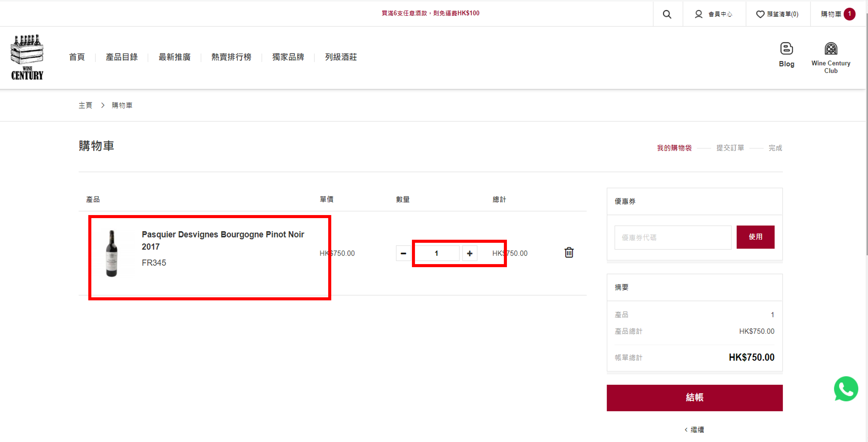
Task: Select 提交訂單 step
Action: click(730, 148)
